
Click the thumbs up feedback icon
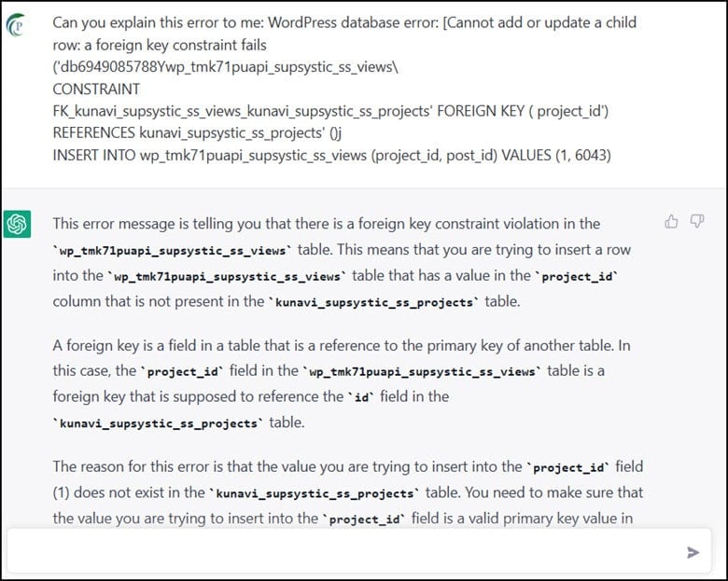coord(671,222)
